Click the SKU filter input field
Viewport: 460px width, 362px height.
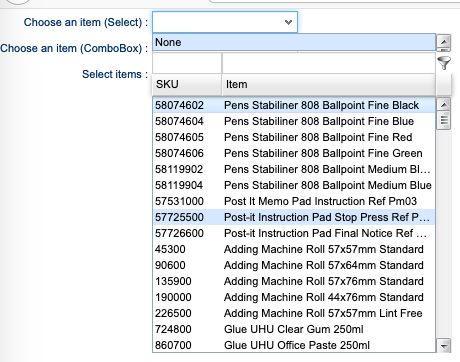pos(187,63)
